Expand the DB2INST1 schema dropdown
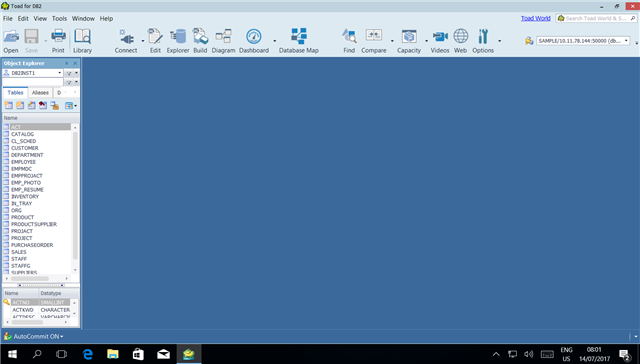640x364 pixels. click(60, 73)
